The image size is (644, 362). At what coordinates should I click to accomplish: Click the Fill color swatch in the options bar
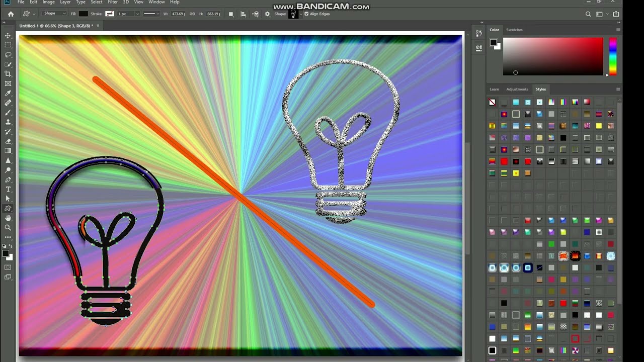[83, 14]
